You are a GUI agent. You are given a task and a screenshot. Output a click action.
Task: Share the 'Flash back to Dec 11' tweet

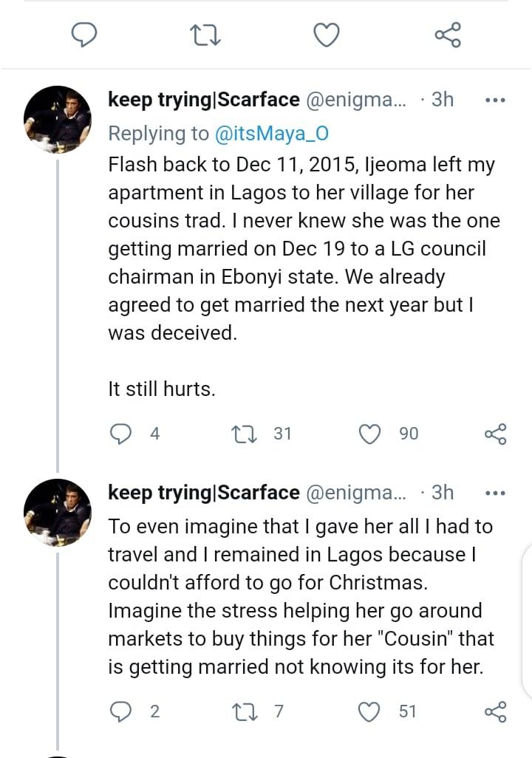click(495, 434)
